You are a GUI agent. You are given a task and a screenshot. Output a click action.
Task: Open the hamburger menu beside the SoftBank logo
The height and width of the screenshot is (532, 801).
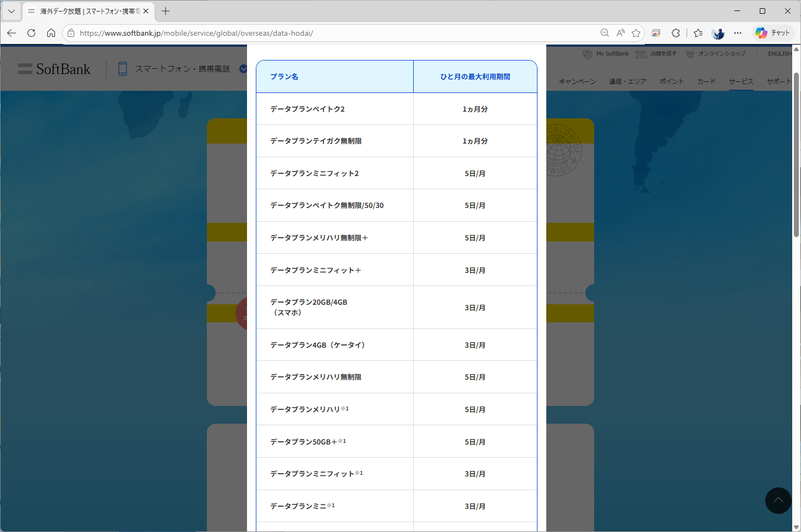click(x=26, y=69)
